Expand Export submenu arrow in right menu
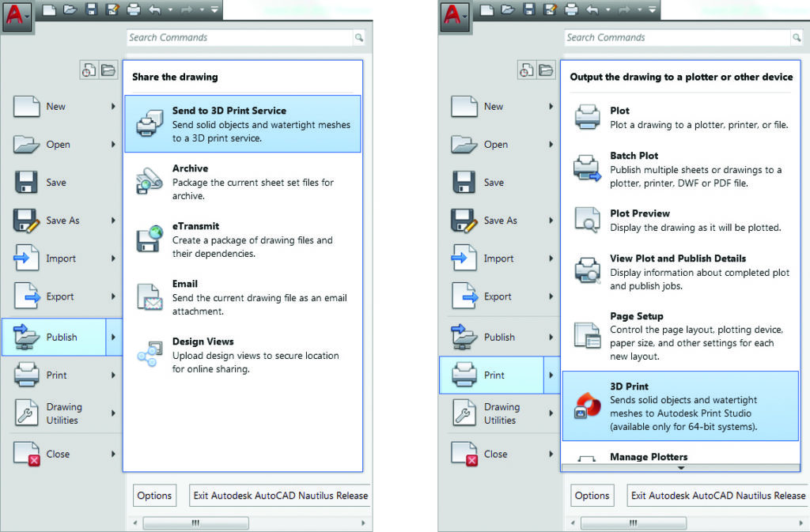 coord(551,296)
